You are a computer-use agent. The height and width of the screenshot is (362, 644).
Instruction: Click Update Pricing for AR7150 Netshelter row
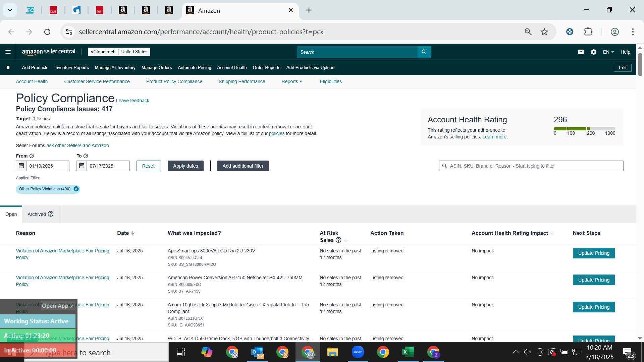tap(594, 280)
